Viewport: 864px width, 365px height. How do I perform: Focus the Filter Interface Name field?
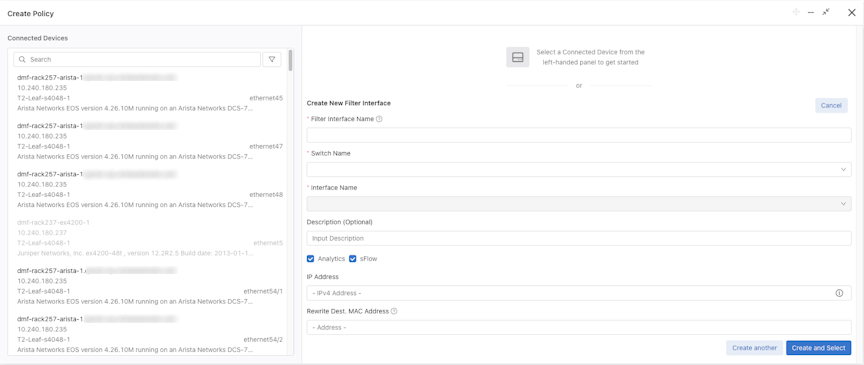pos(579,135)
